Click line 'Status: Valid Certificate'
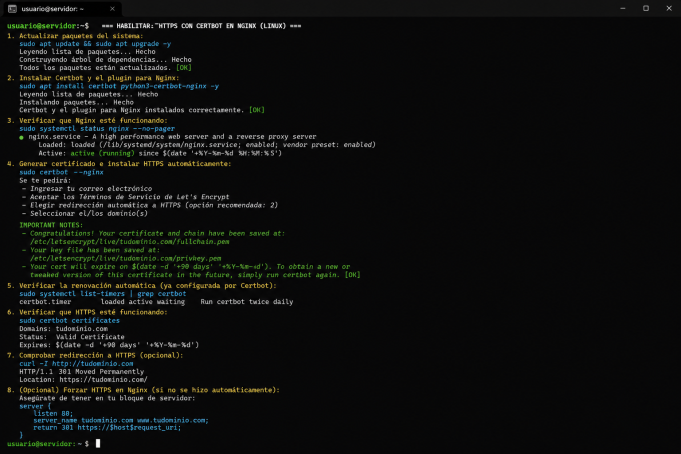 (72, 337)
